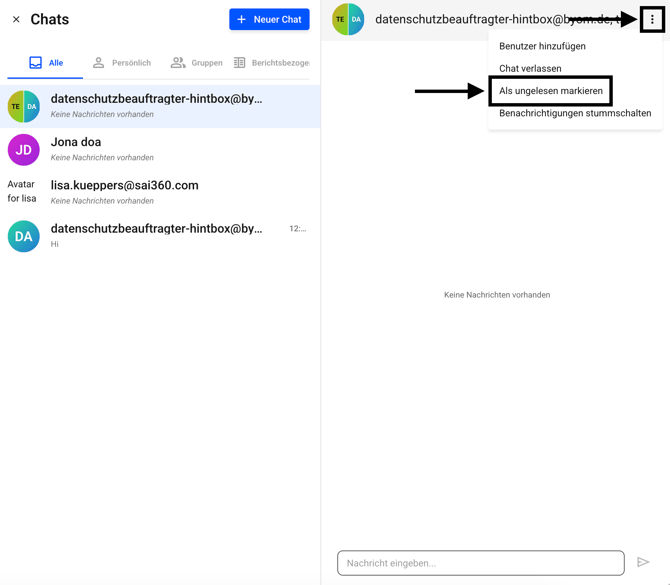This screenshot has height=585, width=670.
Task: Select Als ungelesen markieren option
Action: pos(550,91)
